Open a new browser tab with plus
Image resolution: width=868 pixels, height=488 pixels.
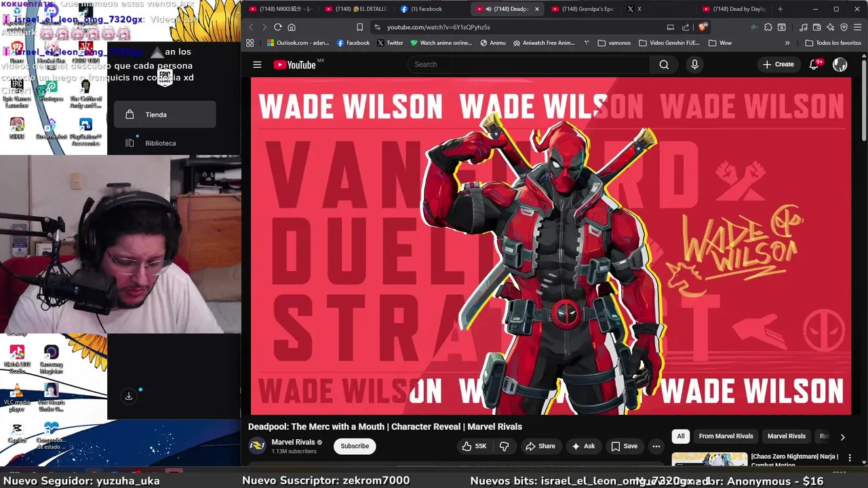point(780,9)
